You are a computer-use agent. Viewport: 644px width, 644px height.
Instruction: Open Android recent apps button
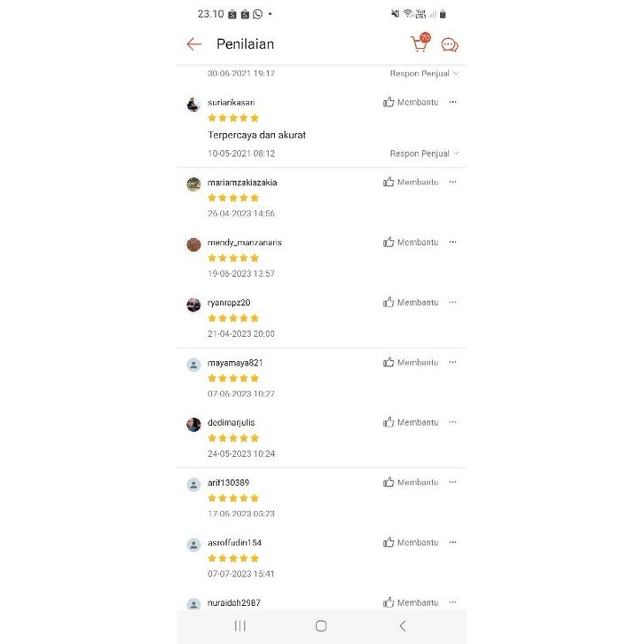point(240,625)
